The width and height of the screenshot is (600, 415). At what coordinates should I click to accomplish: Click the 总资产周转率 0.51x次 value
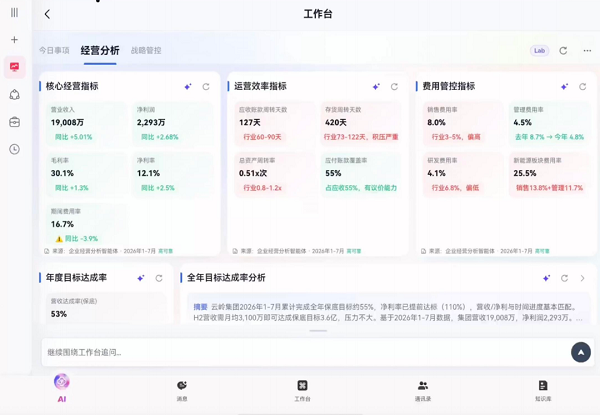point(253,173)
